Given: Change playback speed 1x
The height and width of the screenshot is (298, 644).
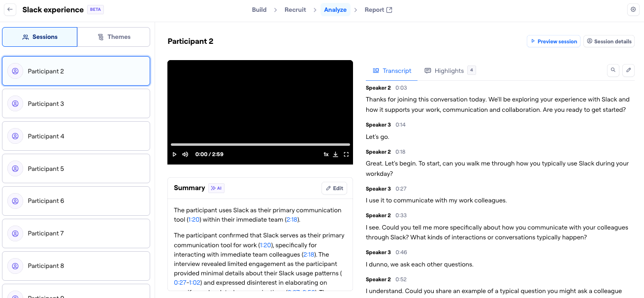Looking at the screenshot, I should 326,154.
